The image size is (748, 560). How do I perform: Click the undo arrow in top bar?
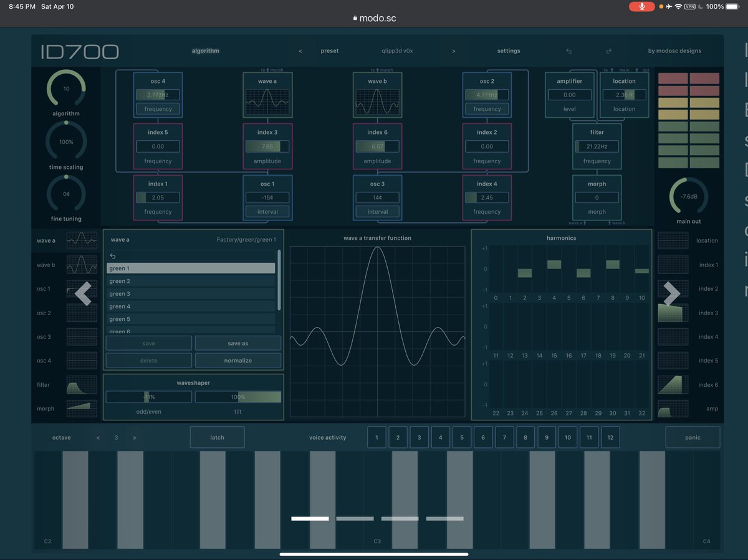click(x=568, y=51)
